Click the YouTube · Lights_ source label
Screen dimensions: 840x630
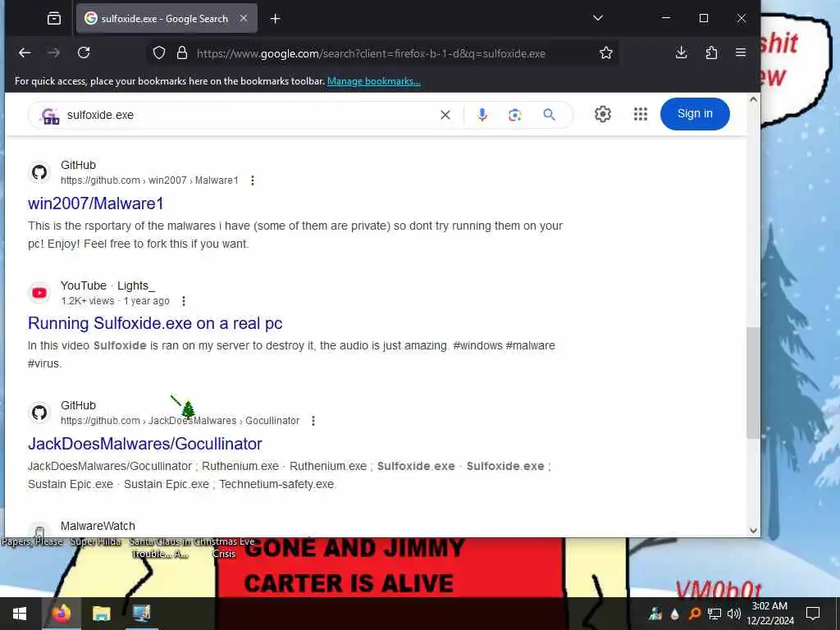pyautogui.click(x=107, y=286)
